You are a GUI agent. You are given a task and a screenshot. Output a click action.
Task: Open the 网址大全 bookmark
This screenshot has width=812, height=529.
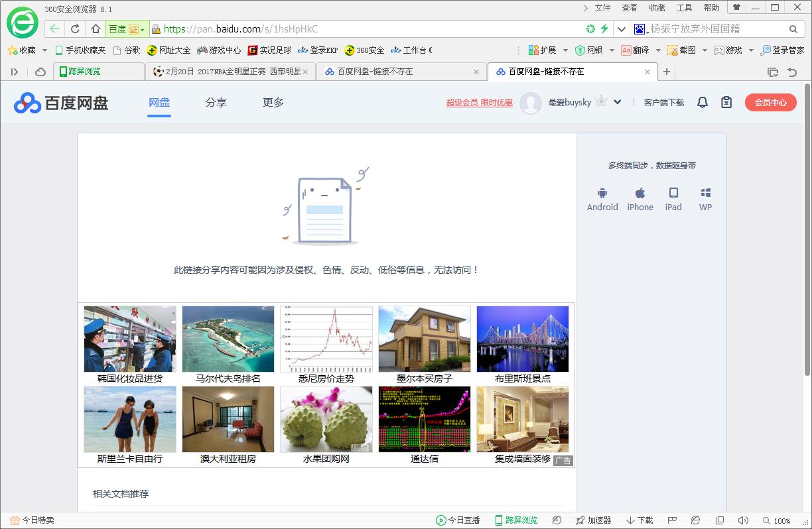coord(169,50)
